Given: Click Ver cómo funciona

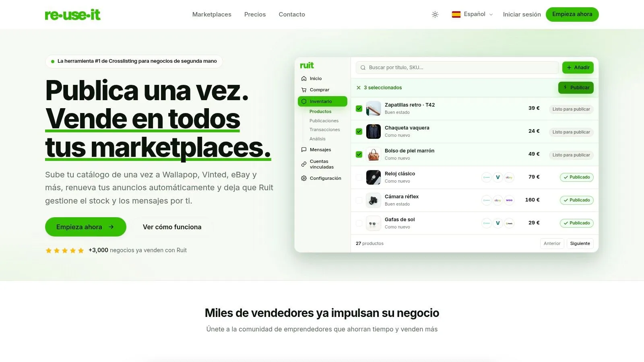Looking at the screenshot, I should (x=172, y=227).
